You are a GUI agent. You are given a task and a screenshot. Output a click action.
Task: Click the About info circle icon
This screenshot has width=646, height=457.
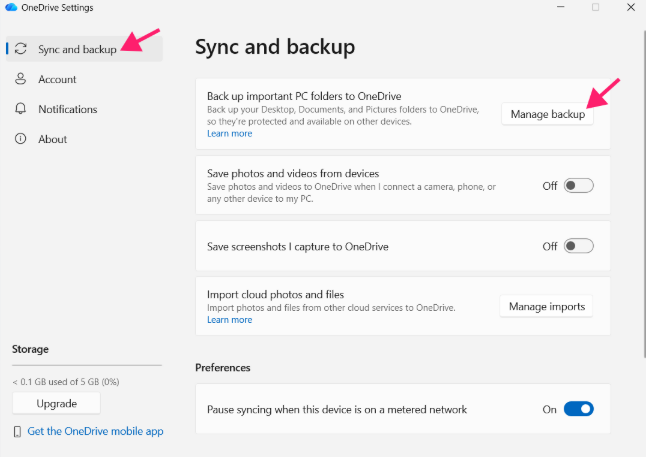pos(21,139)
